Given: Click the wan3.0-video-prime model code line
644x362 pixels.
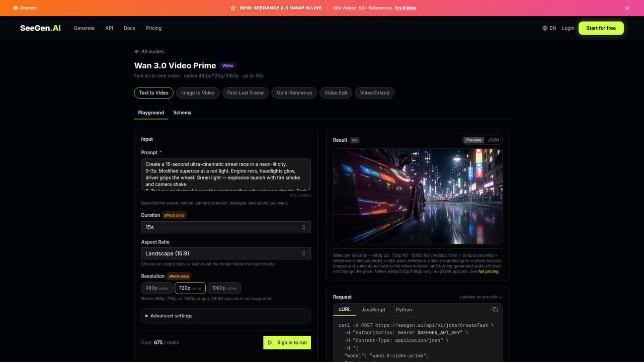Looking at the screenshot, I should tap(386, 355).
